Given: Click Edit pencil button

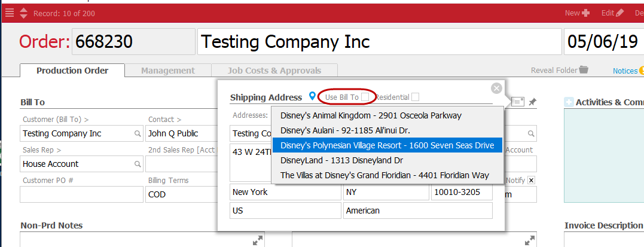Looking at the screenshot, I should tap(612, 13).
